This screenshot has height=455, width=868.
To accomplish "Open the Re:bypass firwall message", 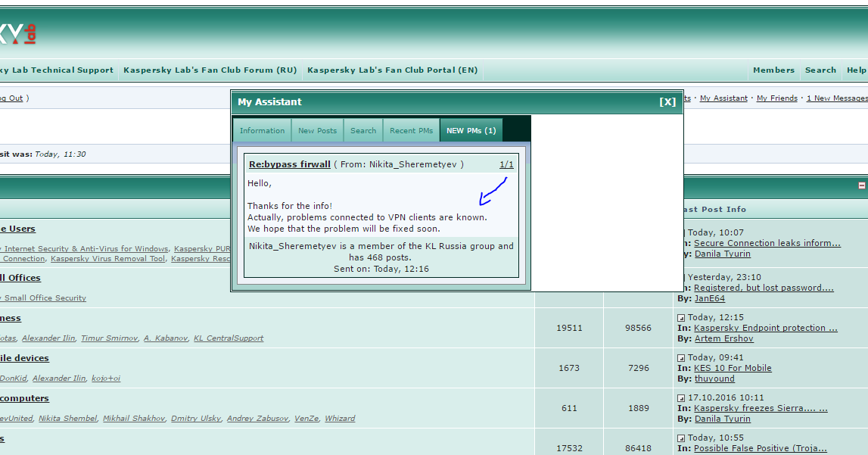I will (x=290, y=164).
